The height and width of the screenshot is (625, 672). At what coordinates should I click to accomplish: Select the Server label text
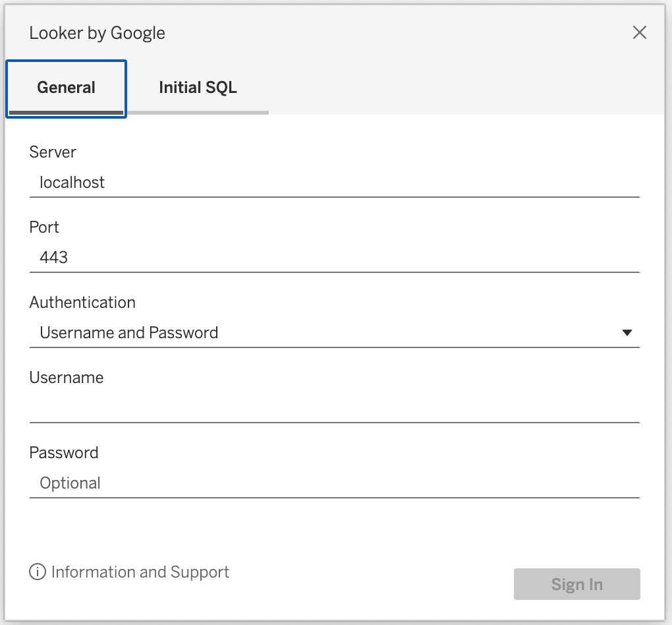coord(52,152)
